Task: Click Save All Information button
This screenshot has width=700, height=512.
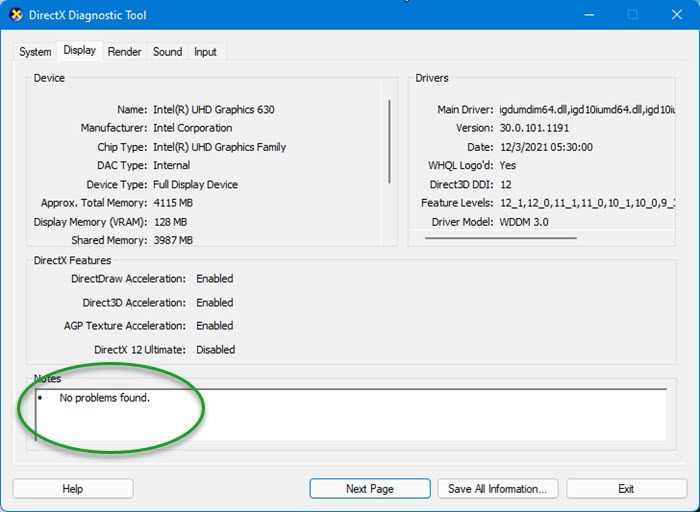Action: coord(497,489)
